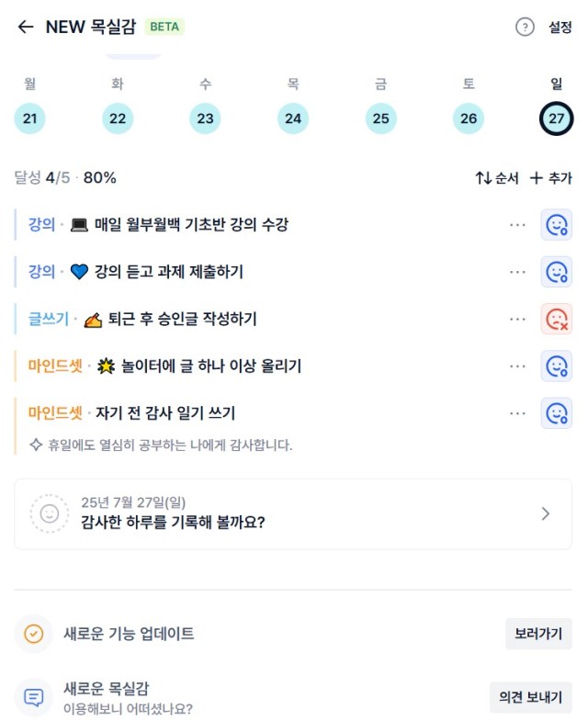Expand the gratitude record card chevron

click(546, 513)
